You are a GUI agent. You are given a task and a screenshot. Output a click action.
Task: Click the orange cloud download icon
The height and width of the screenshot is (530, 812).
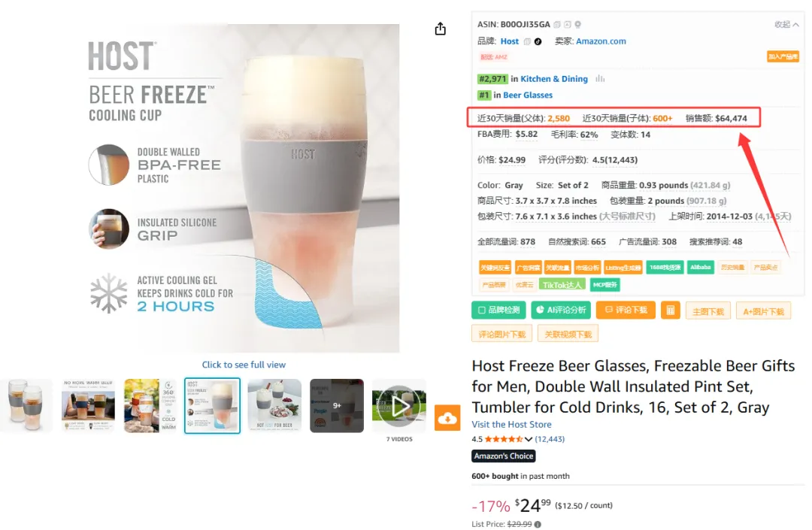point(447,418)
